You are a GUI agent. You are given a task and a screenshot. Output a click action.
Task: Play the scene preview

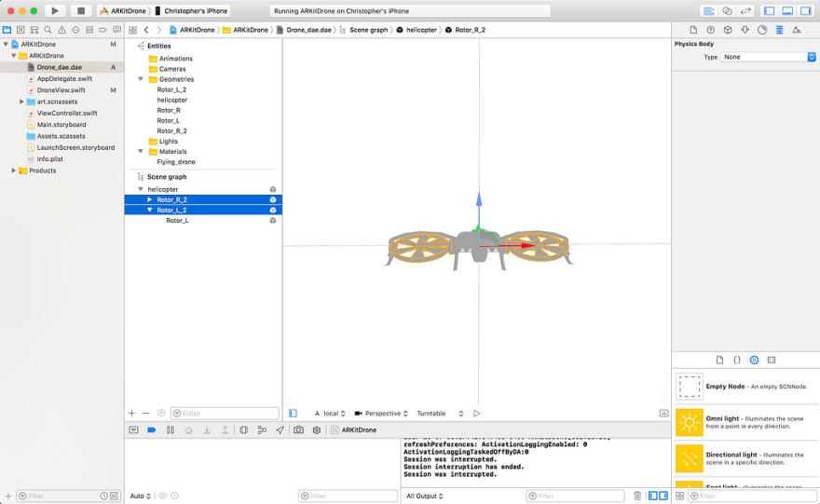pos(476,413)
